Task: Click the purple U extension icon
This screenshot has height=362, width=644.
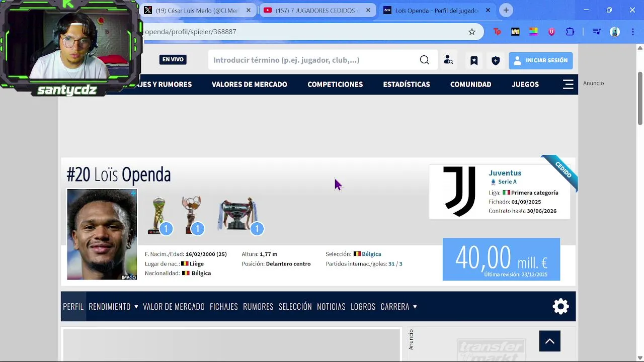Action: click(x=551, y=32)
